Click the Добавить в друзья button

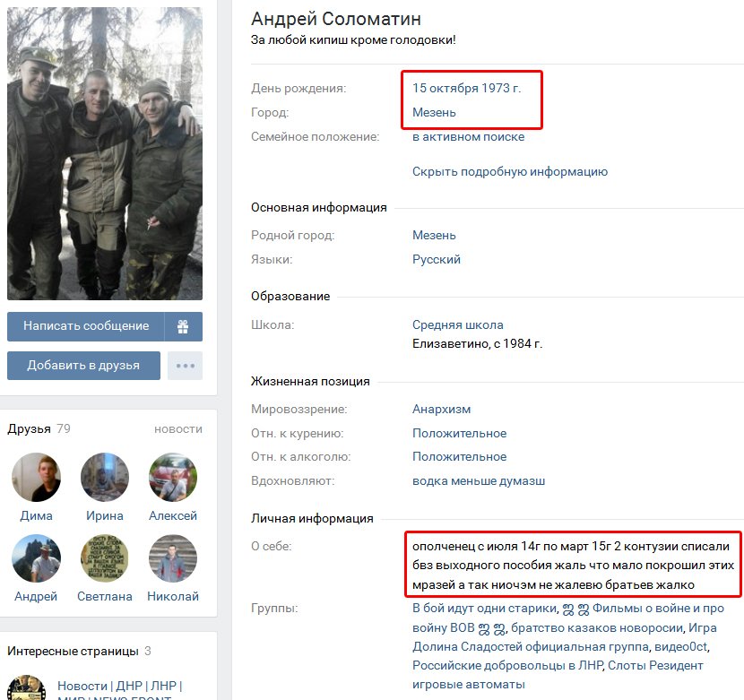tap(83, 366)
